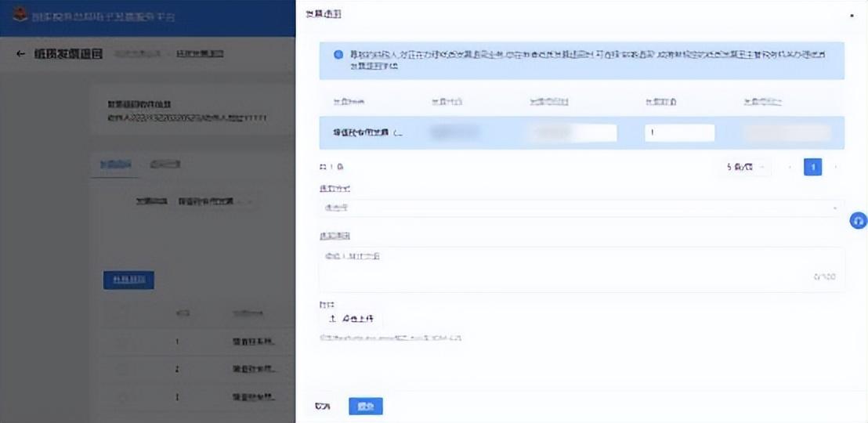
Task: Focus the return reason text area
Action: [x=581, y=269]
